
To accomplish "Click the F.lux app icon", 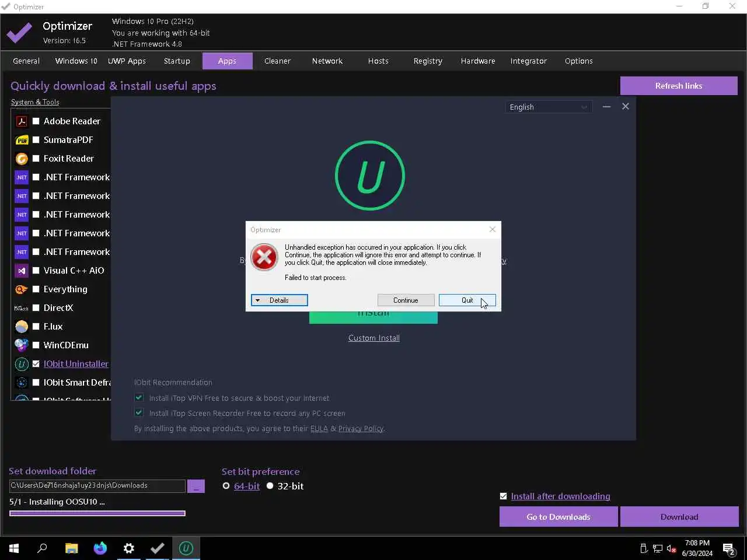I will pyautogui.click(x=22, y=327).
